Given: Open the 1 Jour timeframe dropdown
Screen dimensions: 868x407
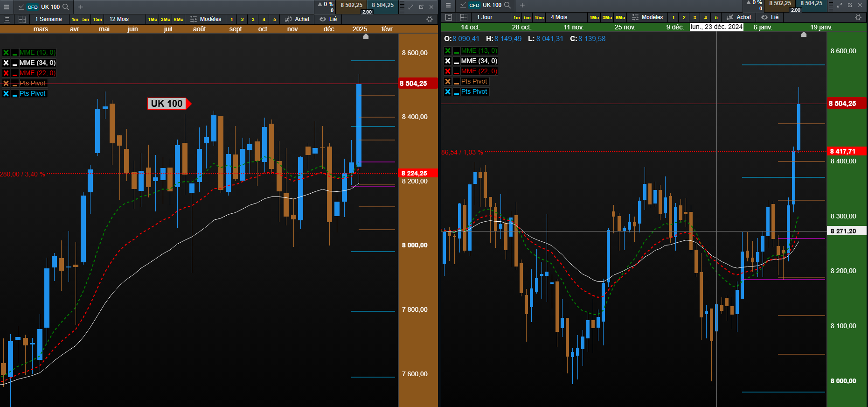Looking at the screenshot, I should coord(485,17).
